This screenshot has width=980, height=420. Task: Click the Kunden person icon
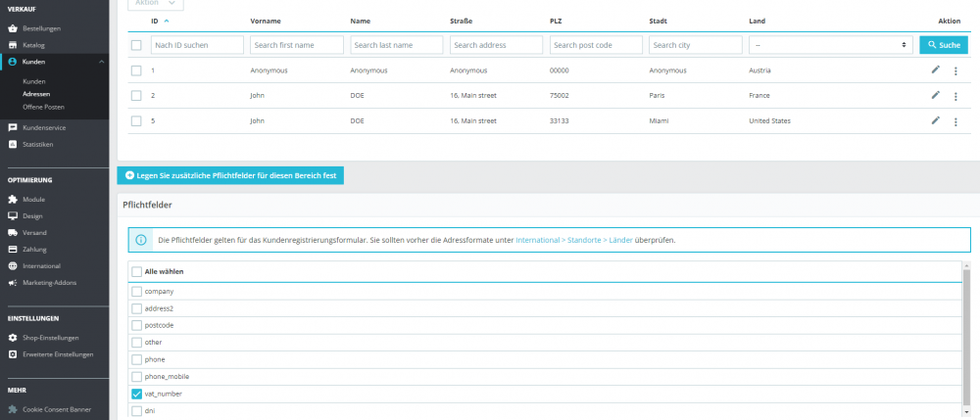click(x=12, y=62)
